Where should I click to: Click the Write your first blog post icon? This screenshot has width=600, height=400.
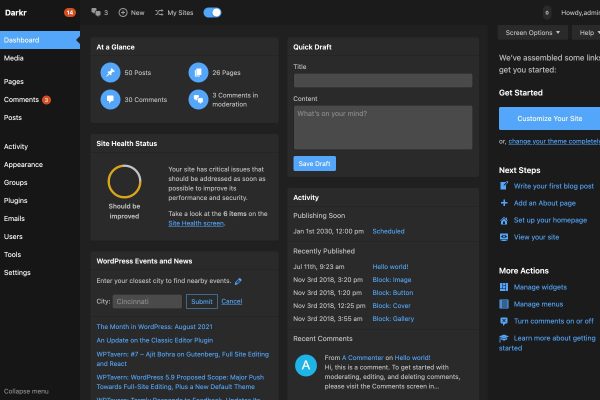click(x=504, y=186)
